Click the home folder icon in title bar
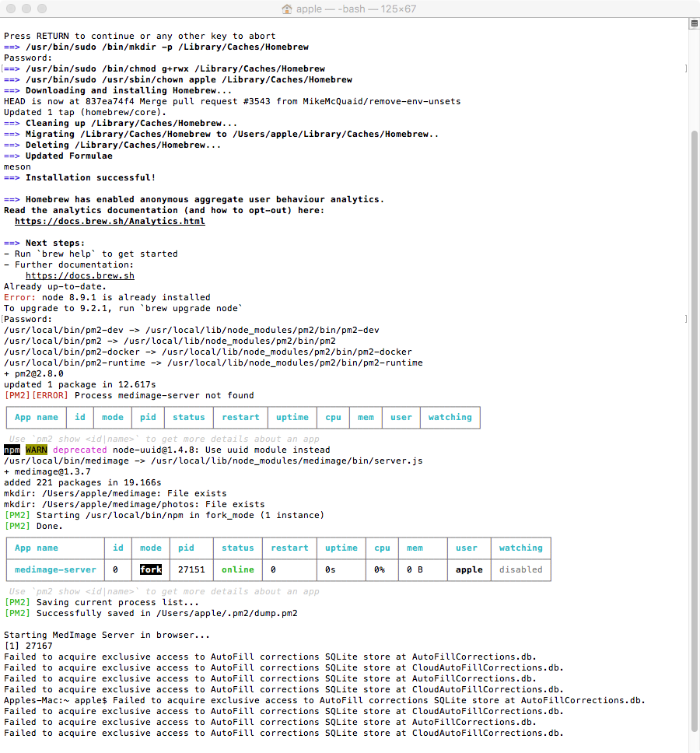The height and width of the screenshot is (753, 700). 287,9
